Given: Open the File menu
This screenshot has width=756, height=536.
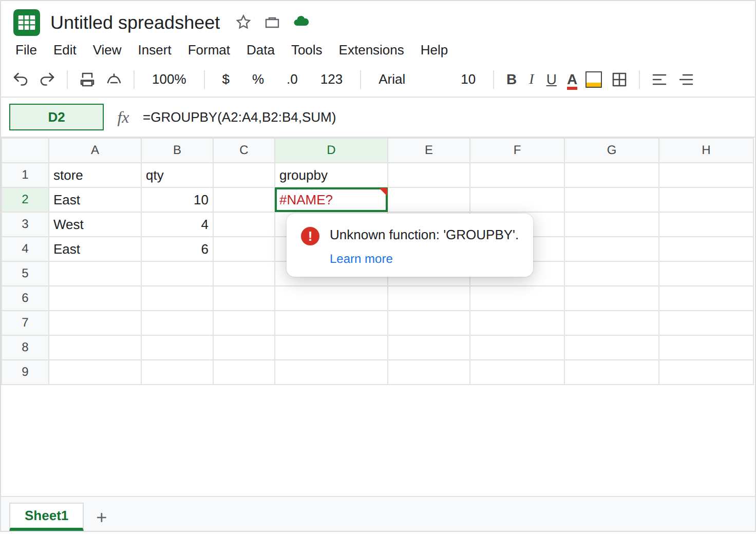Looking at the screenshot, I should [x=26, y=50].
